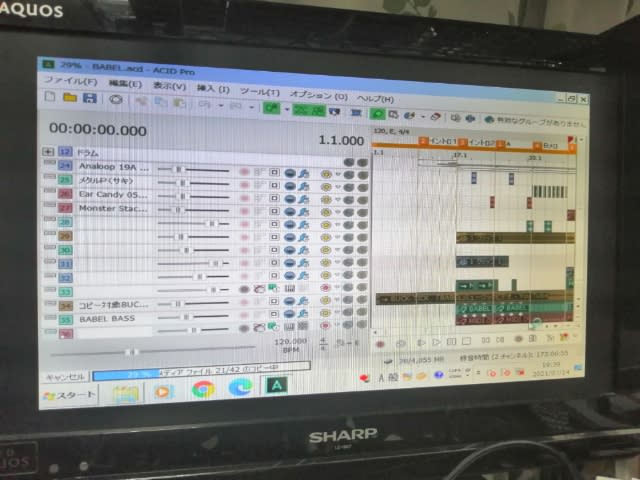
Task: Open the ツール(T) menu
Action: (260, 91)
